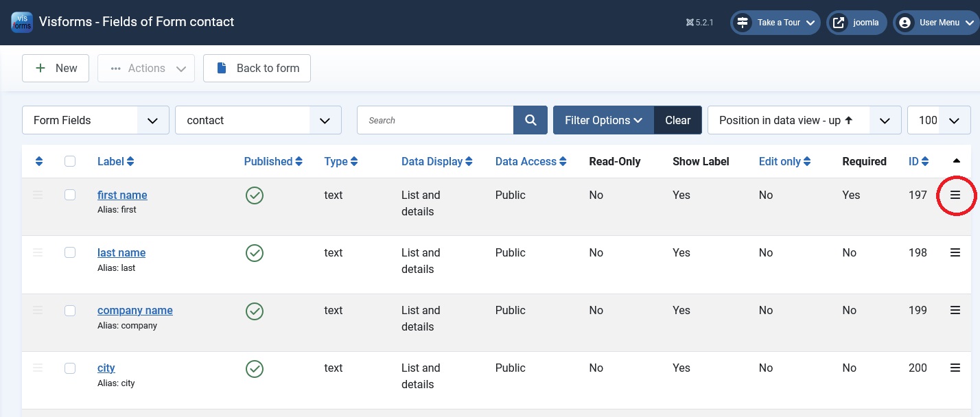
Task: Click the Joomla version 5.2.1 icon
Action: coord(690,23)
